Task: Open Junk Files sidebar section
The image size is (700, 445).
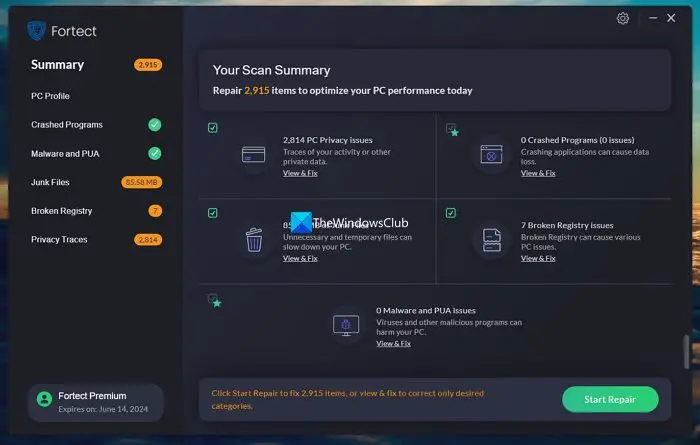Action: [50, 182]
